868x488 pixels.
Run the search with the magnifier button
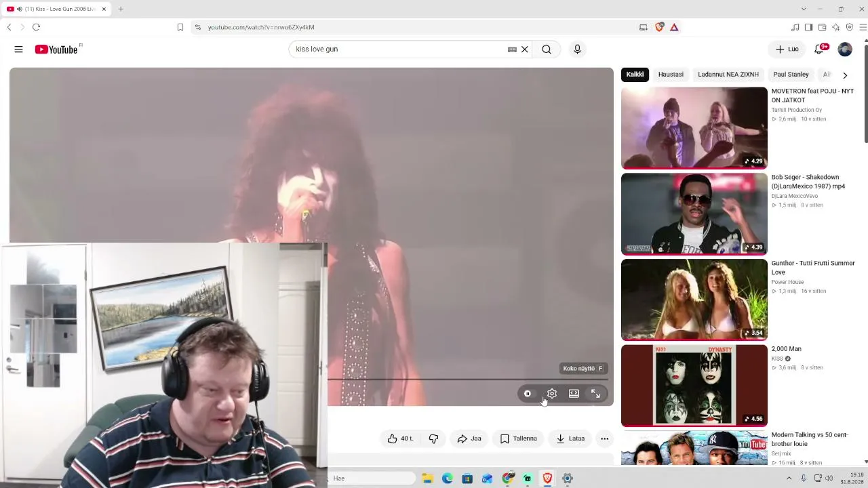[x=547, y=49]
